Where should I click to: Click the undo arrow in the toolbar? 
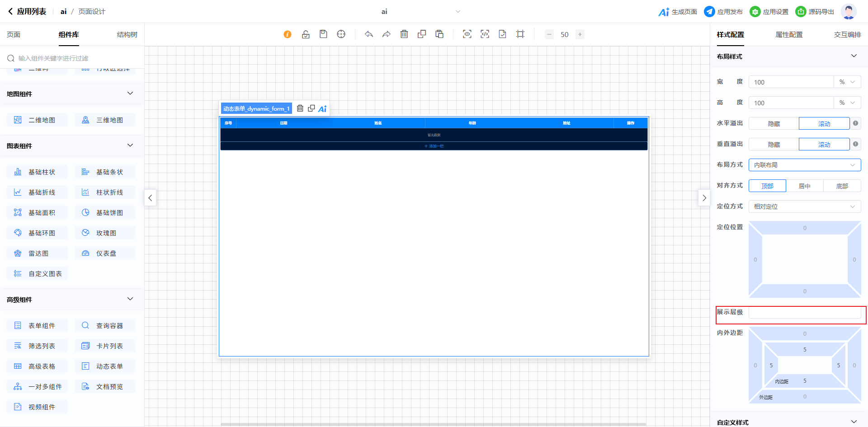pyautogui.click(x=369, y=34)
